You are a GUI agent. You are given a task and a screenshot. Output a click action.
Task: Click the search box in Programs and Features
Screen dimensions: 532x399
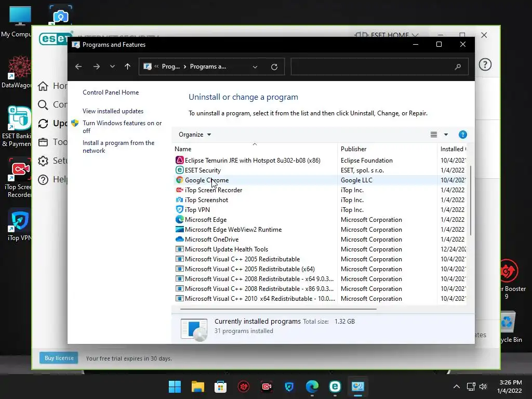tap(379, 66)
